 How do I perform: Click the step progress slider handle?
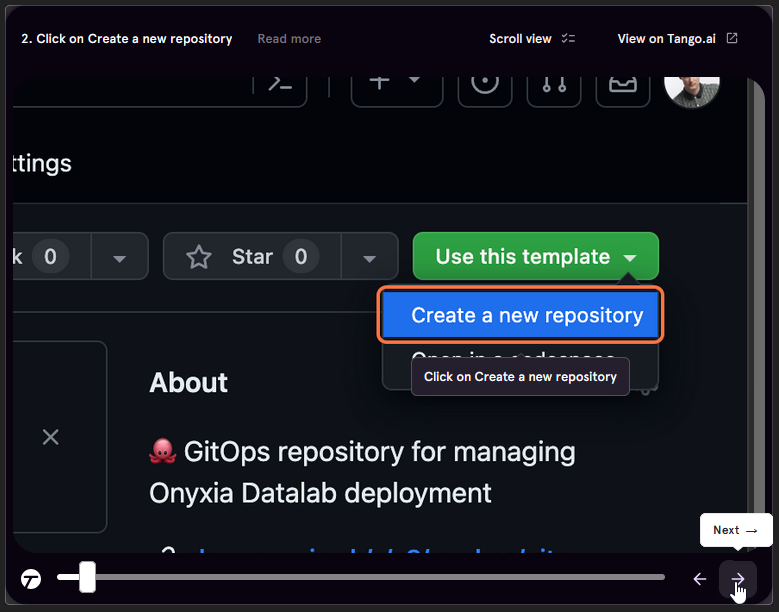click(88, 577)
